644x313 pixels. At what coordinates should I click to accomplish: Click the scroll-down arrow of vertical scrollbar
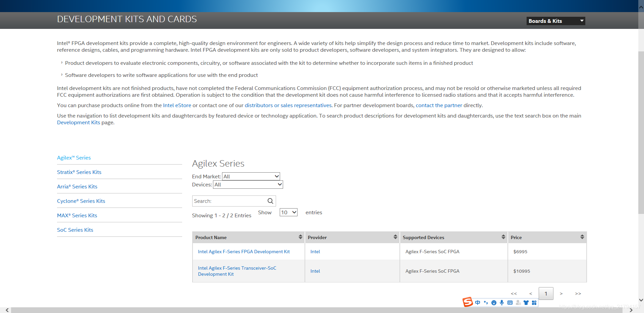point(641,300)
